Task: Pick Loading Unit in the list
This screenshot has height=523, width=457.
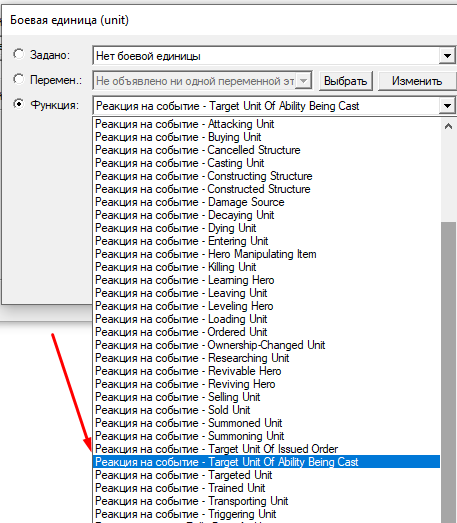Action: click(266, 319)
